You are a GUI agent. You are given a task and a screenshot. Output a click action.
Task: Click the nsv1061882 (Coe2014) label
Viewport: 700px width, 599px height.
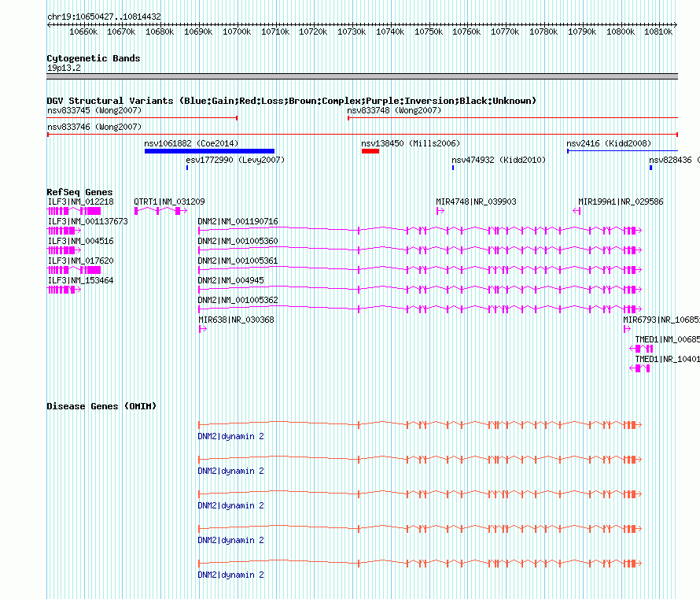click(191, 143)
